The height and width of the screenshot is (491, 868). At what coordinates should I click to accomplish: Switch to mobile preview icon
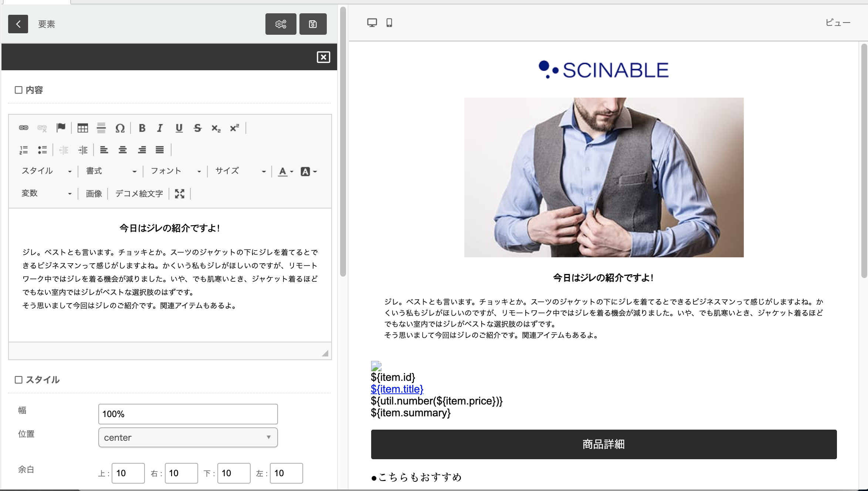pos(389,23)
